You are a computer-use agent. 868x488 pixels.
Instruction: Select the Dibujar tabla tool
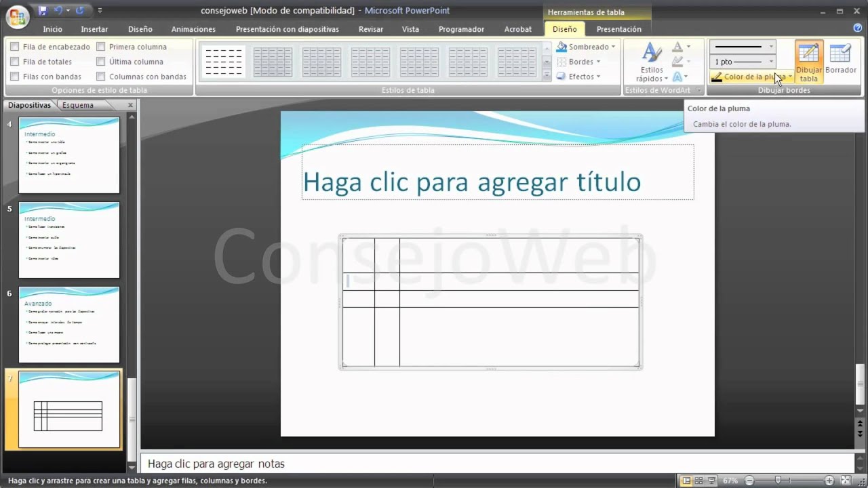808,62
